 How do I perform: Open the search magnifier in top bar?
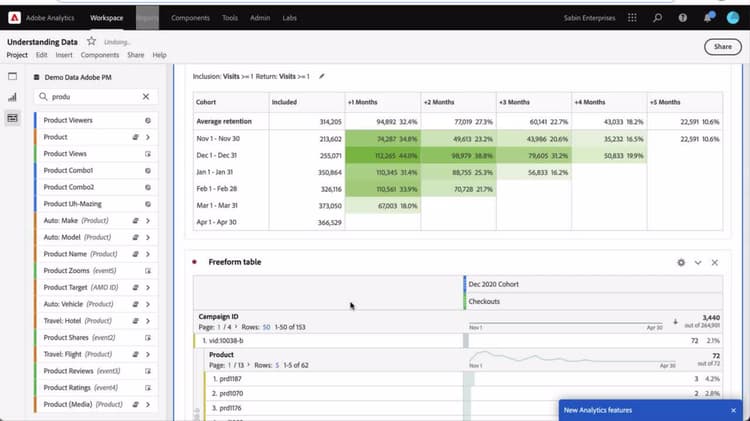tap(658, 18)
